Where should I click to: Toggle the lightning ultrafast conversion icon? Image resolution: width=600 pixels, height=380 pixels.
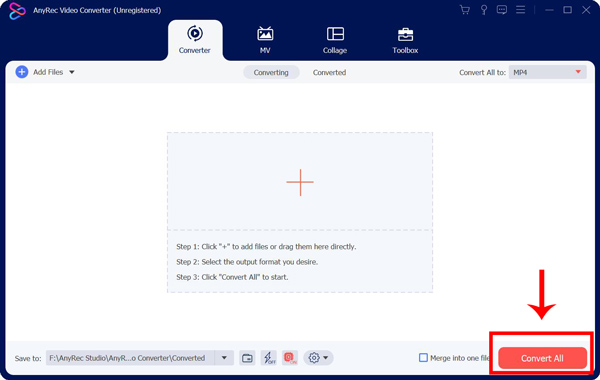(x=269, y=358)
